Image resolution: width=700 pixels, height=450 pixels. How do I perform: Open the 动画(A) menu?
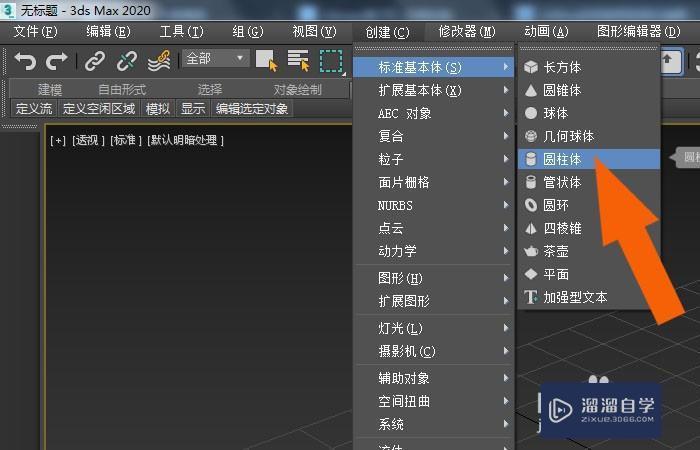[x=546, y=32]
